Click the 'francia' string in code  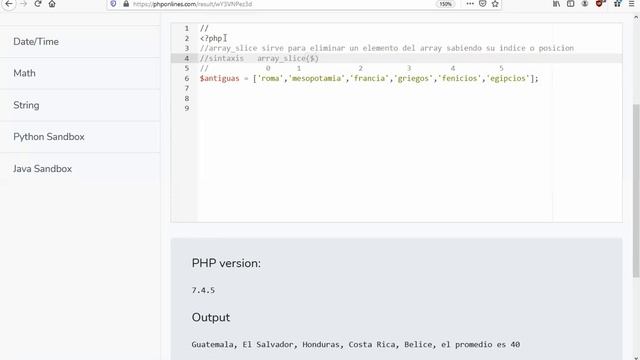click(369, 78)
